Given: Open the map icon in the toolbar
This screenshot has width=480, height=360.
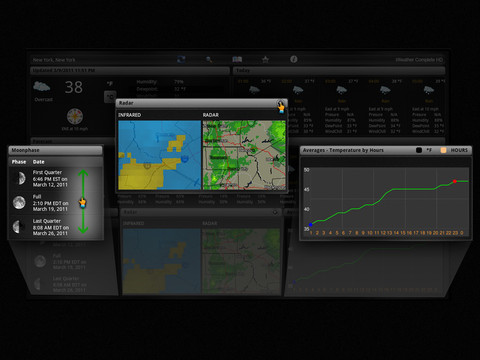Looking at the screenshot, I should (x=237, y=59).
